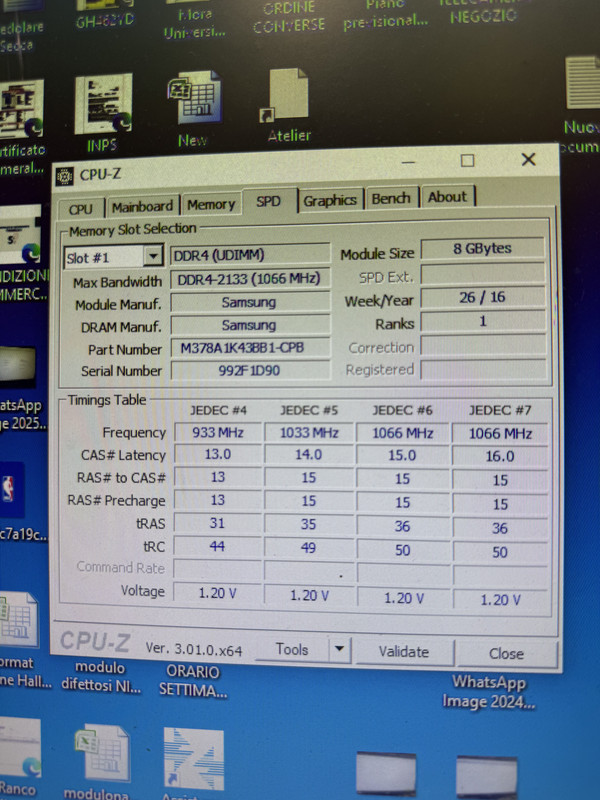Click the DDR4 (UDIMM) type field

pyautogui.click(x=250, y=255)
